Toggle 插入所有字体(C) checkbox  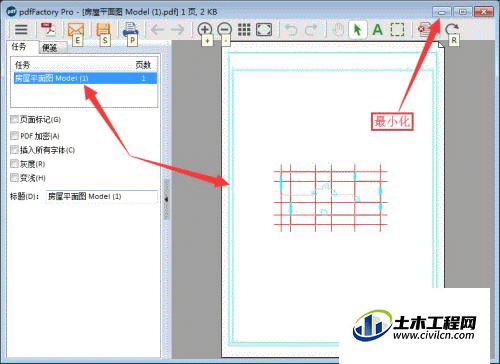pos(14,150)
